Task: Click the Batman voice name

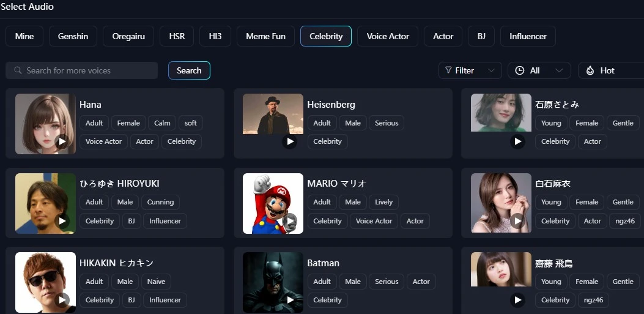Action: (x=324, y=263)
